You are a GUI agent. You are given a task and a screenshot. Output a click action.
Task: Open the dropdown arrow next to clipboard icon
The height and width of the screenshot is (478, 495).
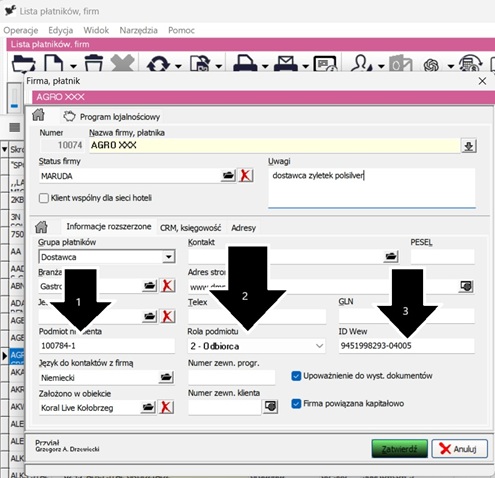pyautogui.click(x=219, y=66)
